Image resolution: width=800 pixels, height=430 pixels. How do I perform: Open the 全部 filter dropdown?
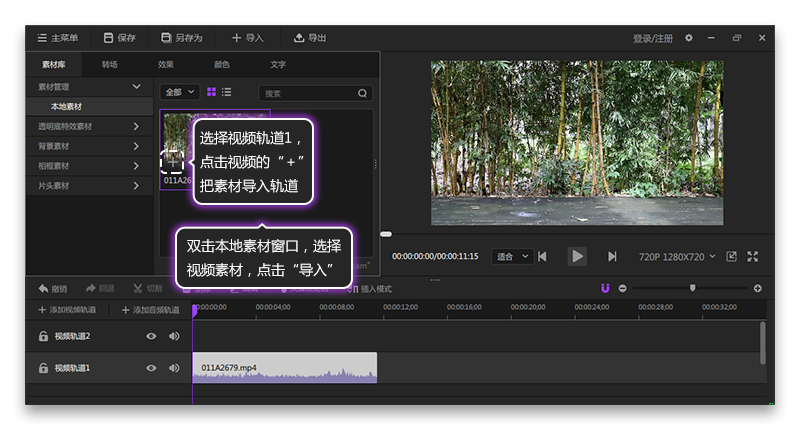pyautogui.click(x=180, y=92)
